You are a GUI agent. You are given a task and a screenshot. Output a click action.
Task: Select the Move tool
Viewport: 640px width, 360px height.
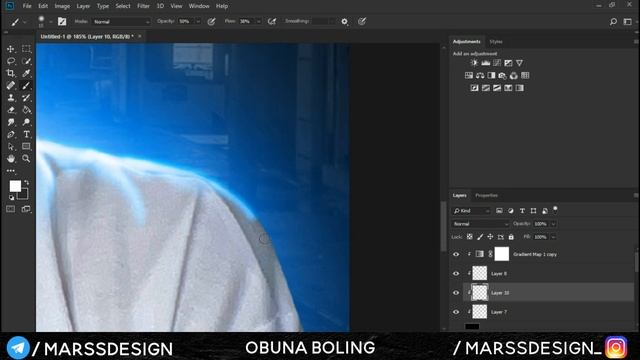click(11, 49)
